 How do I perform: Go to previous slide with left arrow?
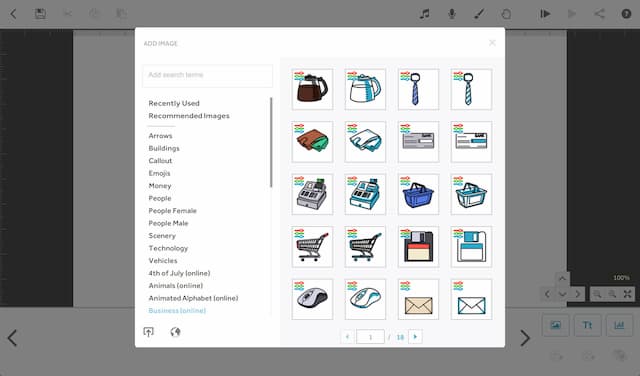13,338
